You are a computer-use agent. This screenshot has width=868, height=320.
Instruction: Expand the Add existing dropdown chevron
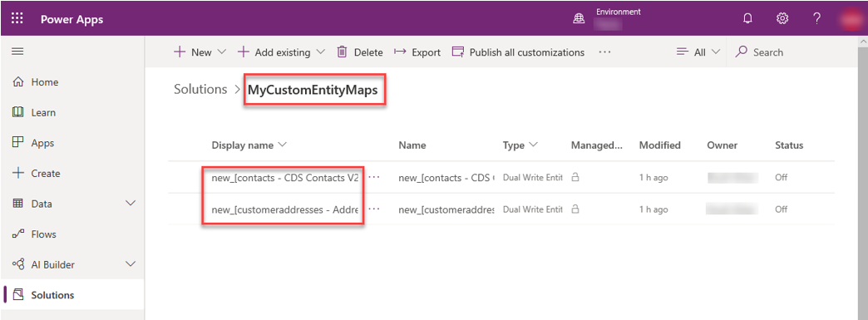click(321, 52)
